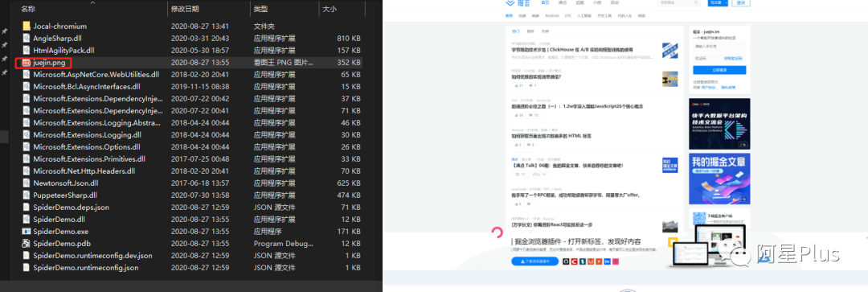
Task: Click the top pin icon in navigation pane
Action: pos(5,31)
